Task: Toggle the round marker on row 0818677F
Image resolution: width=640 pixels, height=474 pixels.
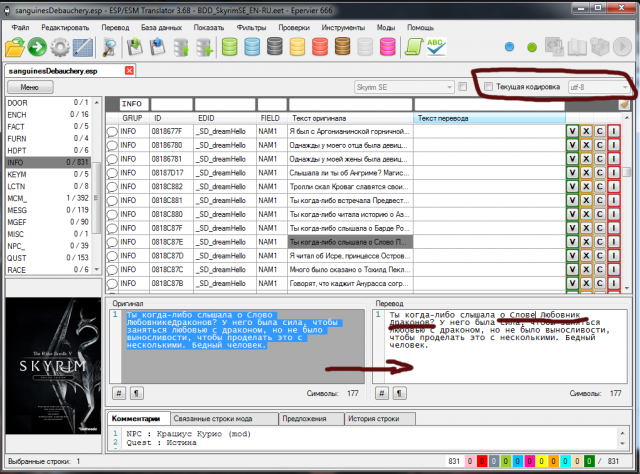Action: pos(112,131)
